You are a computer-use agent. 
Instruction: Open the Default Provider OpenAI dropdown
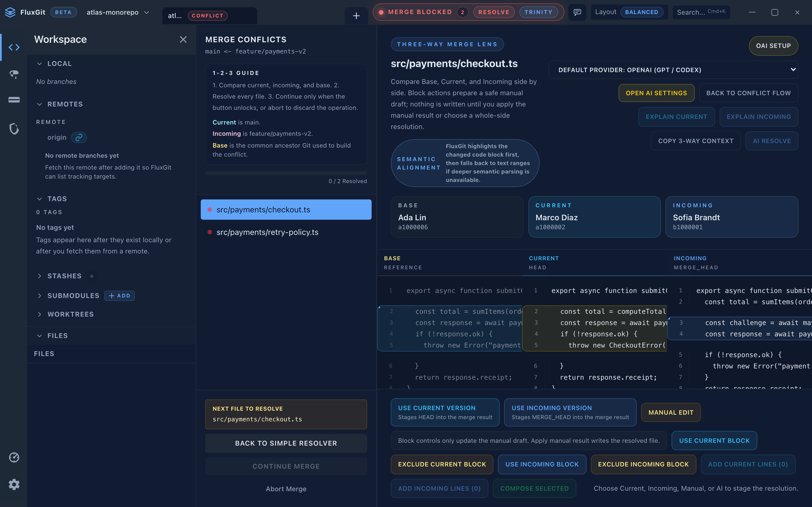[x=673, y=70]
